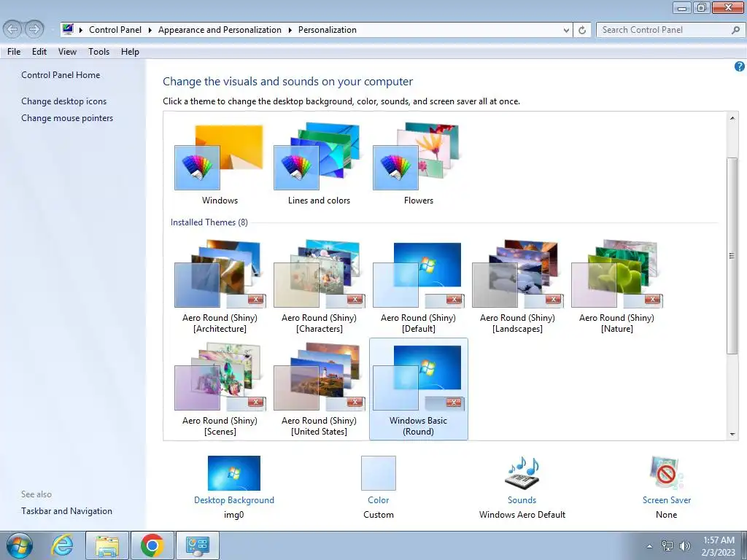
Task: Click the Personalization breadcrumb
Action: (x=328, y=29)
